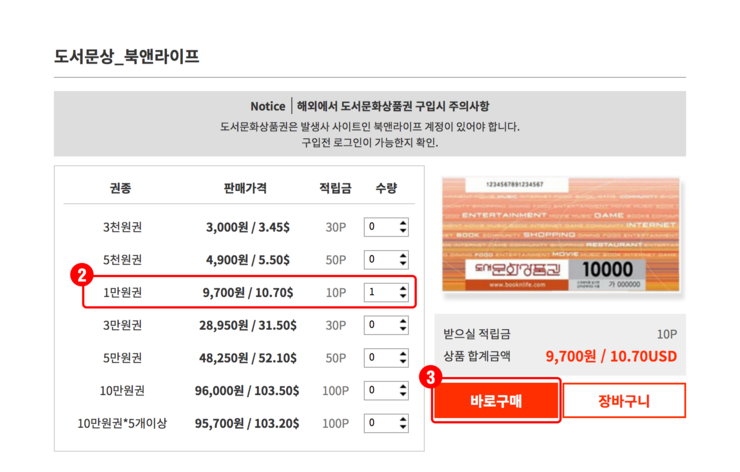Click the Notice heading text

click(268, 106)
